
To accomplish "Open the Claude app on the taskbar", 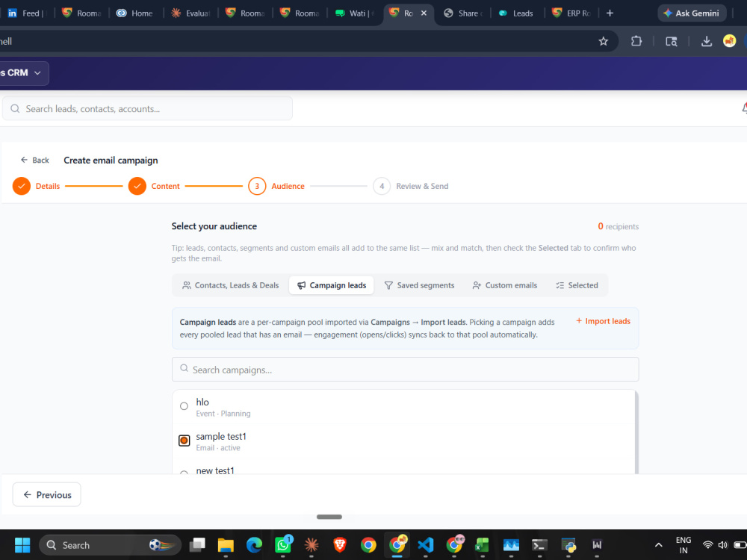I will (x=311, y=545).
